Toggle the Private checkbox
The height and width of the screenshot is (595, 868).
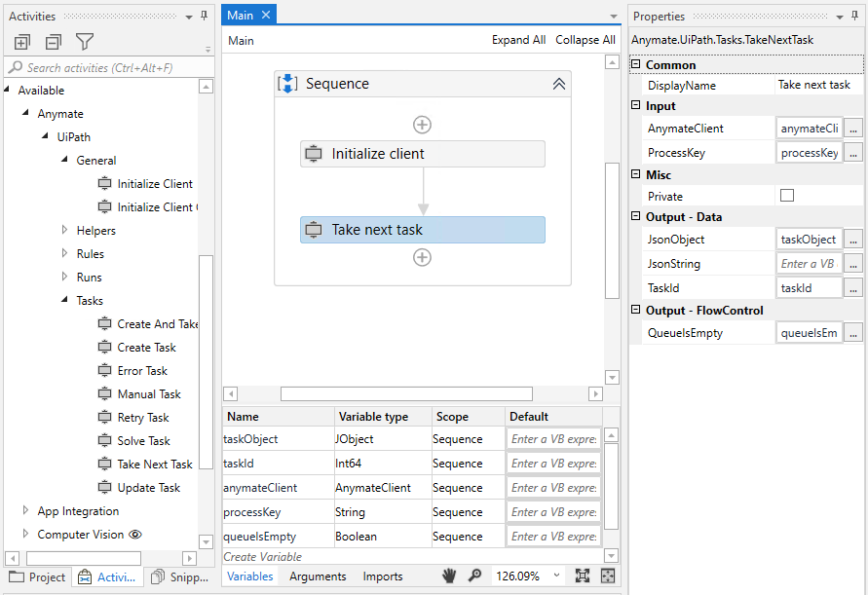click(786, 196)
